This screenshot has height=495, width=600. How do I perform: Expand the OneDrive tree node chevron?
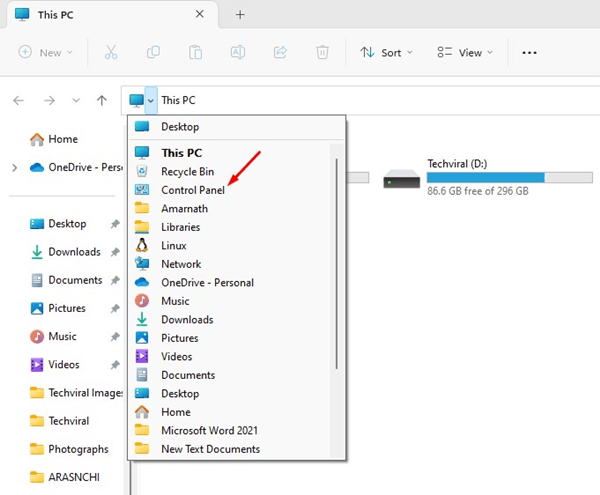coord(14,168)
